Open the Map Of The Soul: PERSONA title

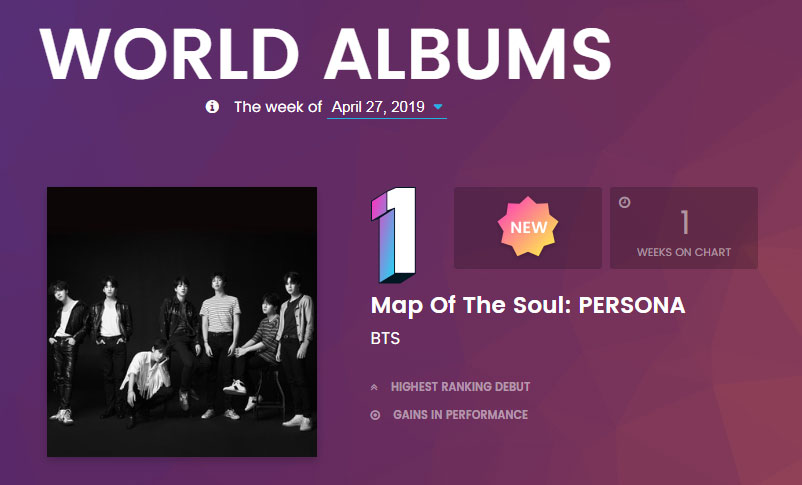tap(528, 306)
